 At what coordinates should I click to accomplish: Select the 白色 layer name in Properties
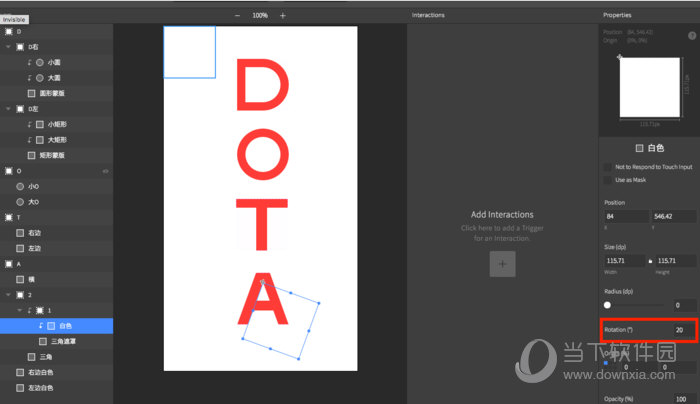(655, 148)
